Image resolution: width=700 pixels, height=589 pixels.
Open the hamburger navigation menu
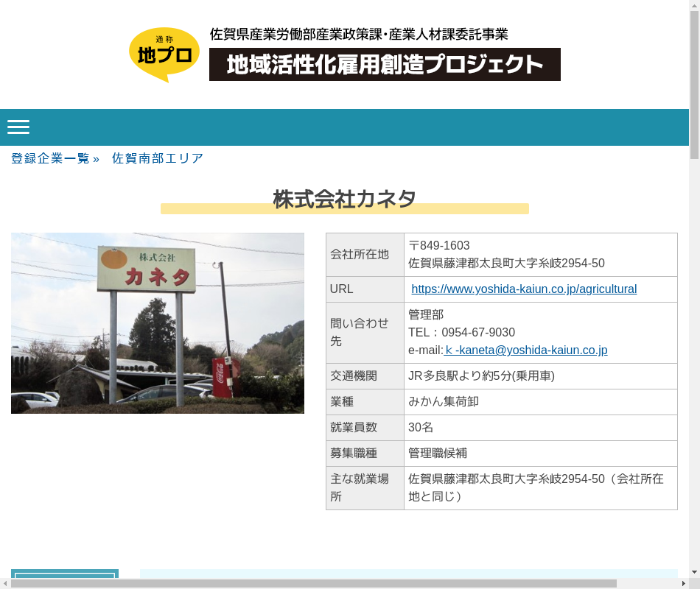click(x=18, y=127)
